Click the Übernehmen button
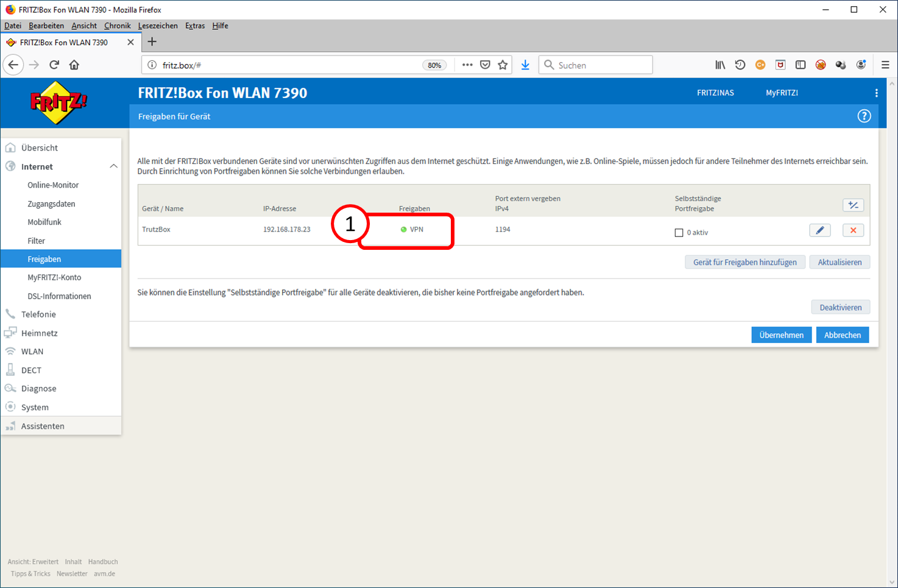This screenshot has width=898, height=588. 782,335
